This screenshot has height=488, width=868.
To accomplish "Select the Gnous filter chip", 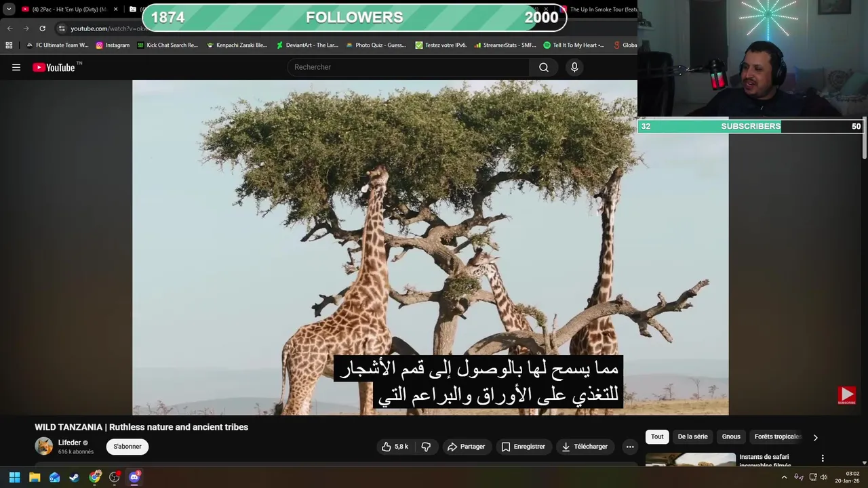I will click(x=731, y=437).
